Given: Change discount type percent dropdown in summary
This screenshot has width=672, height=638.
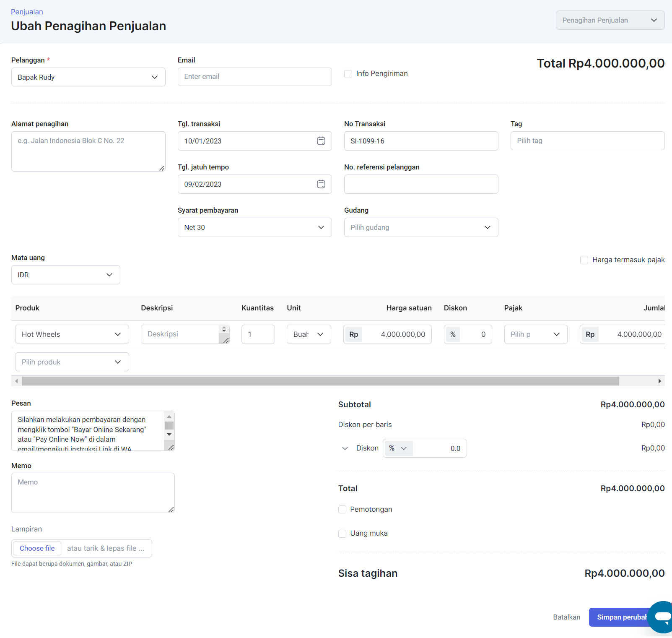Looking at the screenshot, I should [x=398, y=448].
